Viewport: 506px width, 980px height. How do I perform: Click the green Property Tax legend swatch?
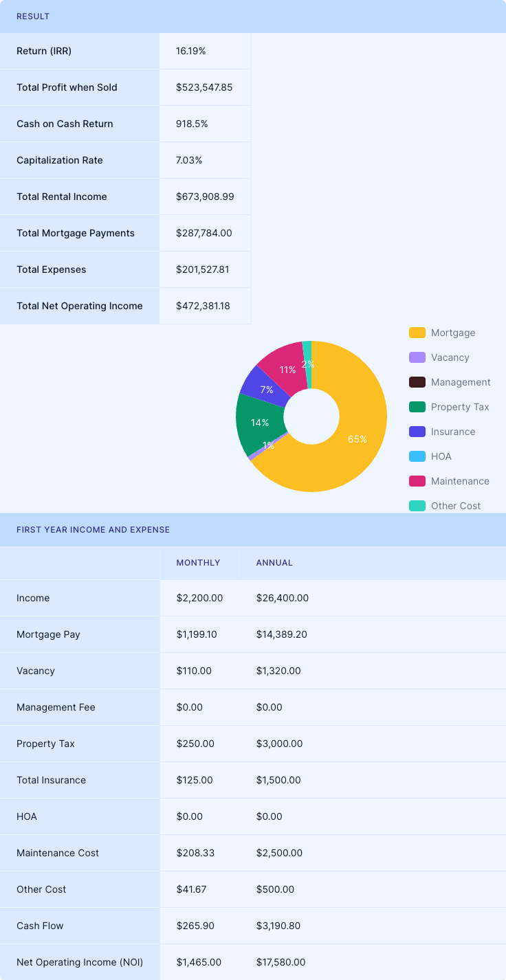click(x=417, y=407)
